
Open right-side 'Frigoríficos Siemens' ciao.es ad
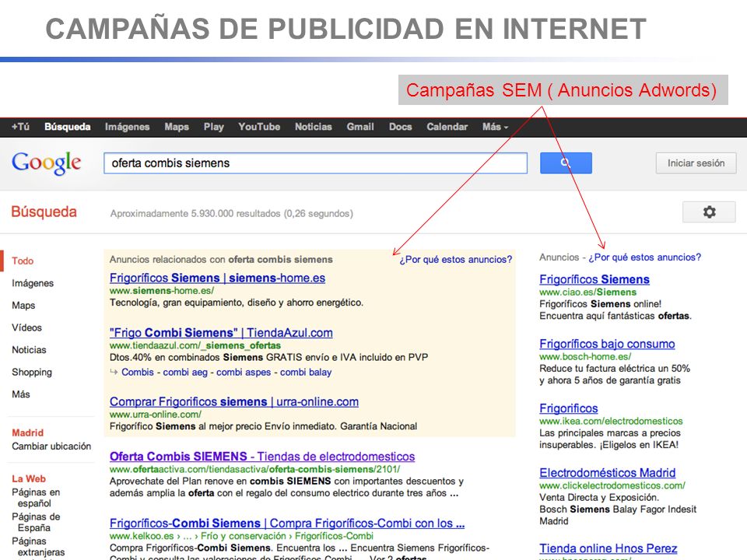(594, 279)
